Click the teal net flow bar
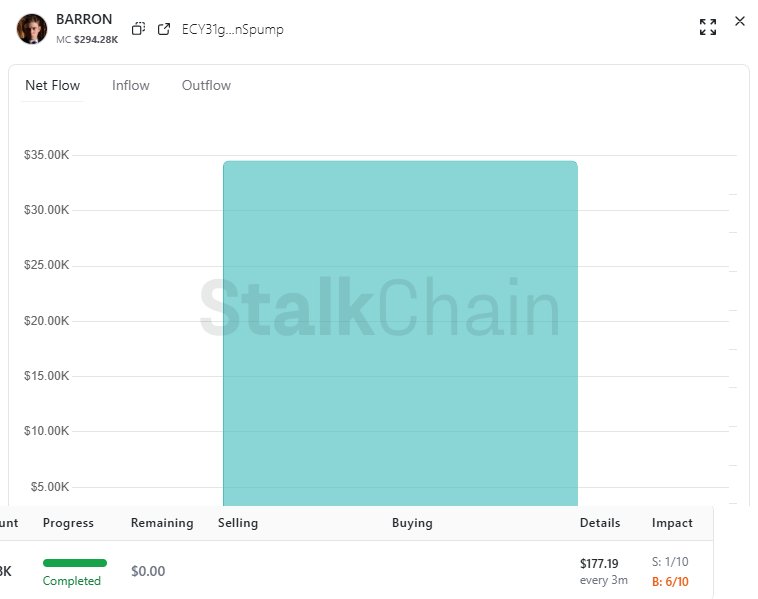The height and width of the screenshot is (599, 758). (400, 330)
